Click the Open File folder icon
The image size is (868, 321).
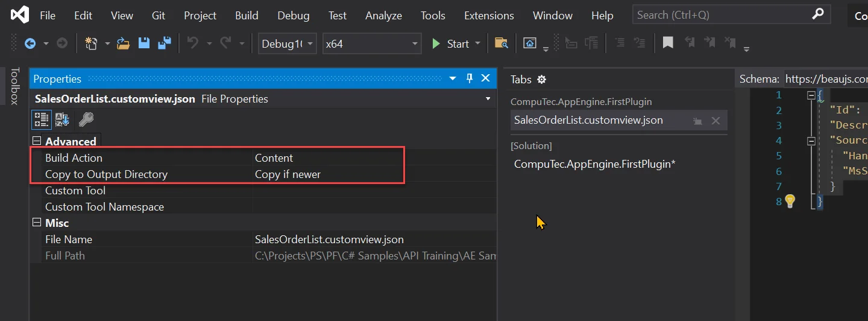pyautogui.click(x=123, y=43)
